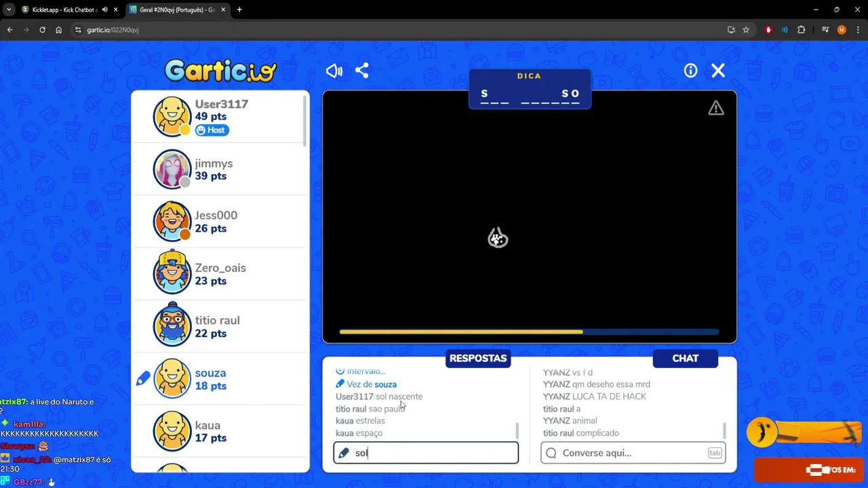Image resolution: width=868 pixels, height=488 pixels.
Task: Click the DICA hint box
Action: click(x=529, y=89)
